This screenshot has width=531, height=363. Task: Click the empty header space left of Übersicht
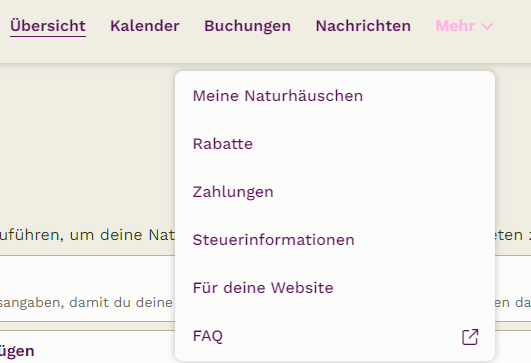click(5, 26)
